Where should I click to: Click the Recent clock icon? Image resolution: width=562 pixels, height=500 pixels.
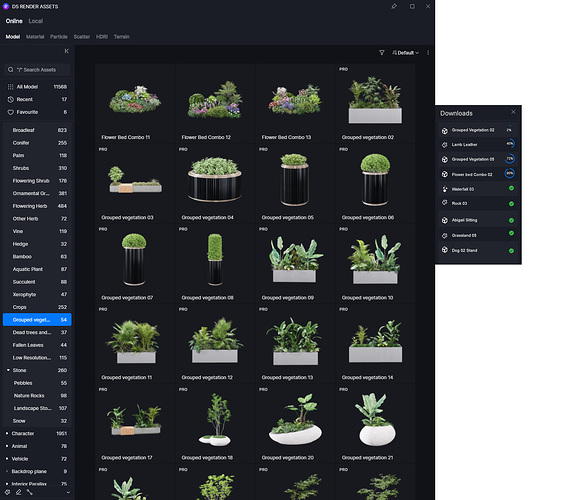pyautogui.click(x=10, y=99)
